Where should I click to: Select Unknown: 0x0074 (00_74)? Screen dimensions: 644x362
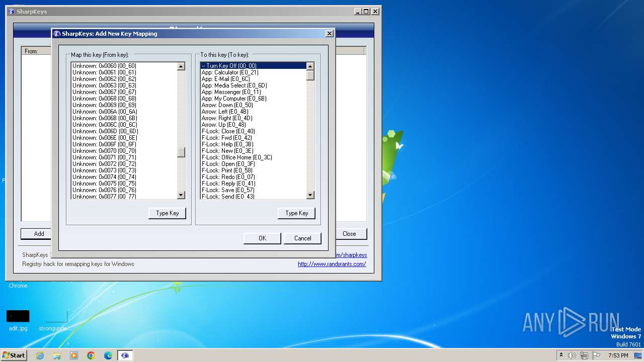click(x=124, y=177)
